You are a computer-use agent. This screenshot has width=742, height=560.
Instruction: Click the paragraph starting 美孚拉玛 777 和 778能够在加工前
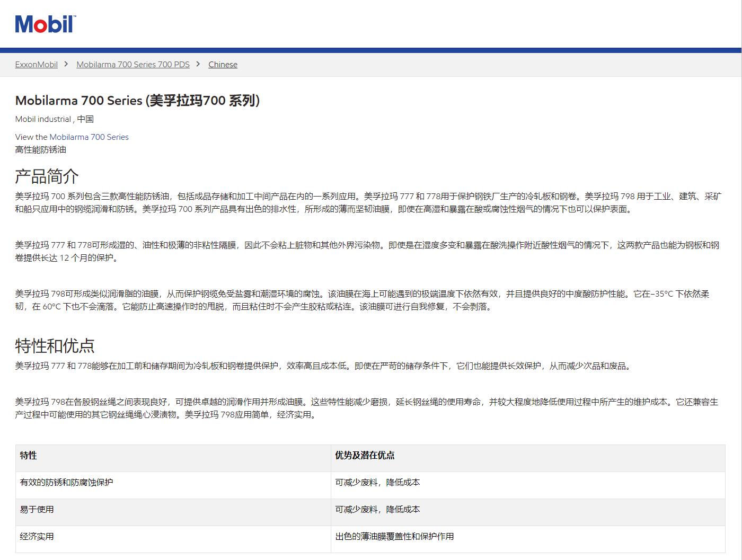click(324, 366)
